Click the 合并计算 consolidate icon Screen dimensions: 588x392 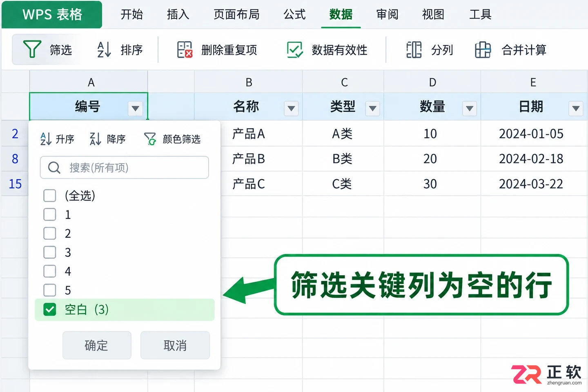point(483,50)
